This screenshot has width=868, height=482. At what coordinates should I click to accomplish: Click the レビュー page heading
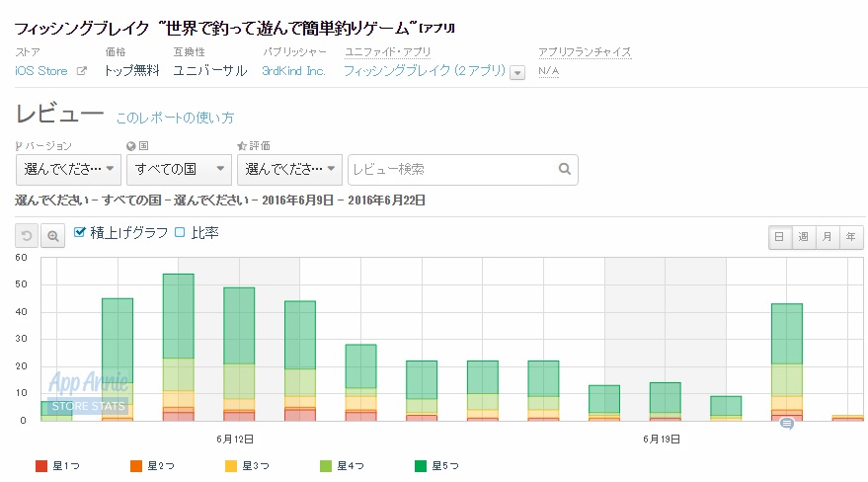[x=60, y=114]
